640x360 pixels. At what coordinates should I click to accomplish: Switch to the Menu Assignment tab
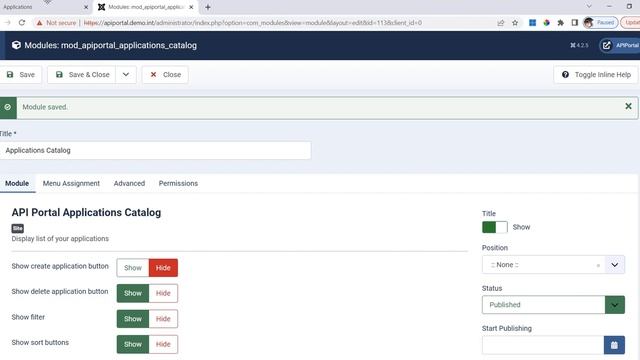coord(71,183)
